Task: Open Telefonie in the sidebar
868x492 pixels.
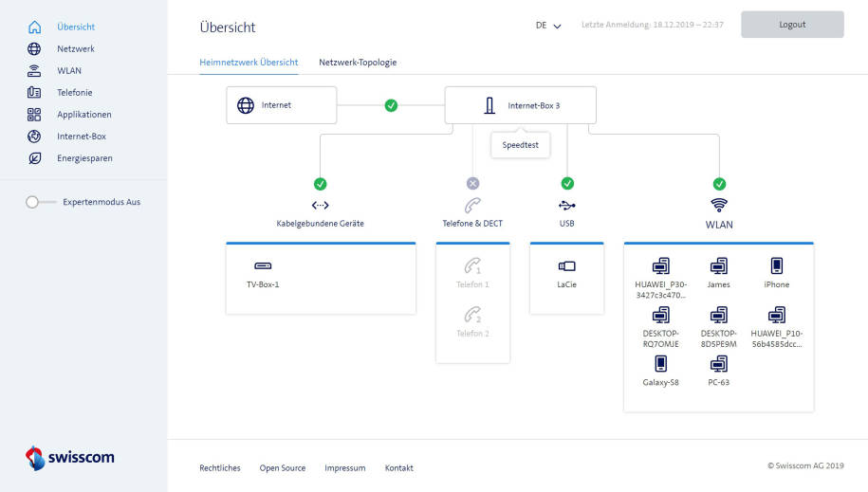Action: pos(74,93)
